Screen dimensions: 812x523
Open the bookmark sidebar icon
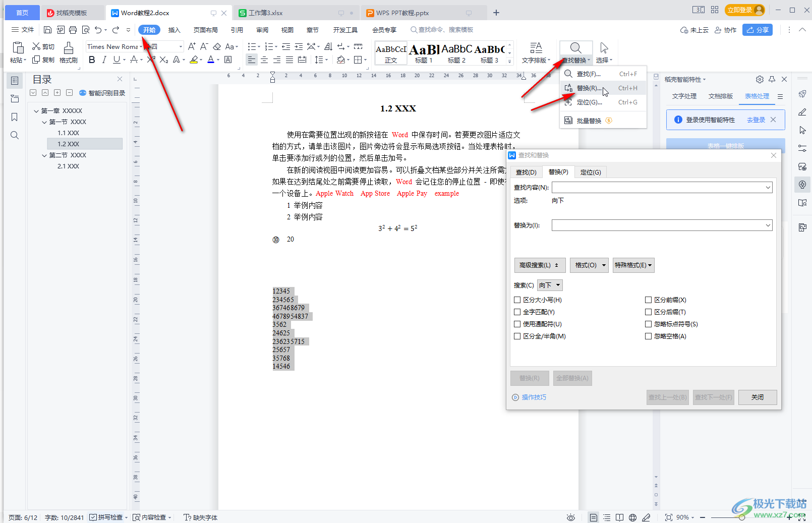(x=15, y=117)
